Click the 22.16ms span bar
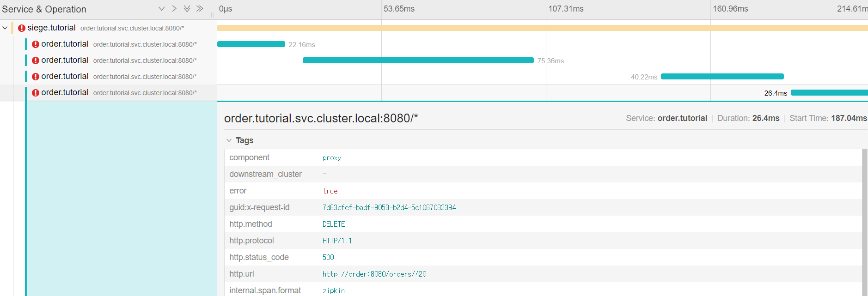868x296 pixels. pyautogui.click(x=251, y=44)
